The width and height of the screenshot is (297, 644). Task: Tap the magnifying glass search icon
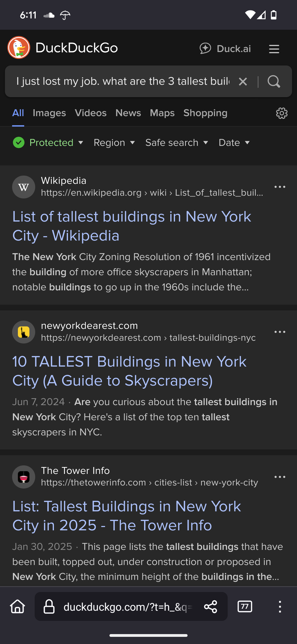274,81
